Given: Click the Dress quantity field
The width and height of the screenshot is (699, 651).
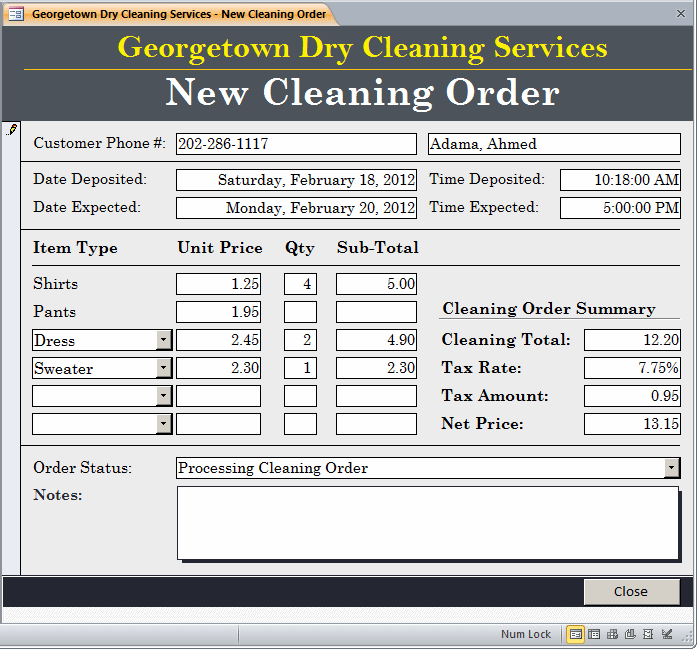Looking at the screenshot, I should (300, 340).
